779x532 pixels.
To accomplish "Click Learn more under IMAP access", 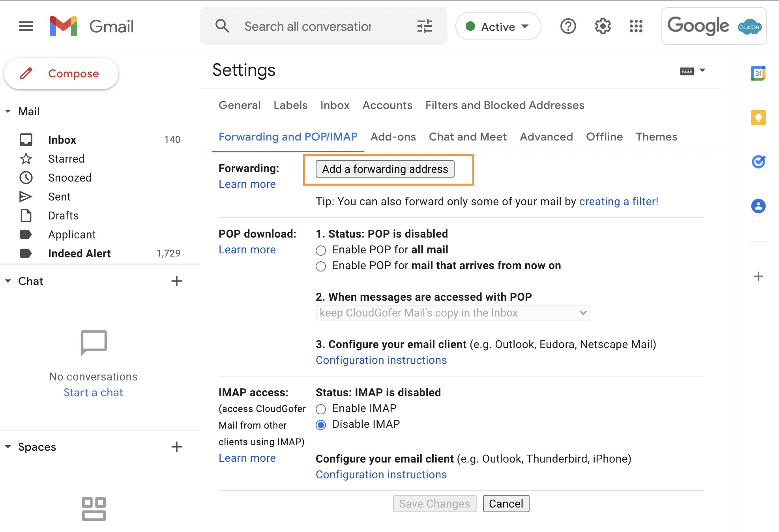I will 247,458.
